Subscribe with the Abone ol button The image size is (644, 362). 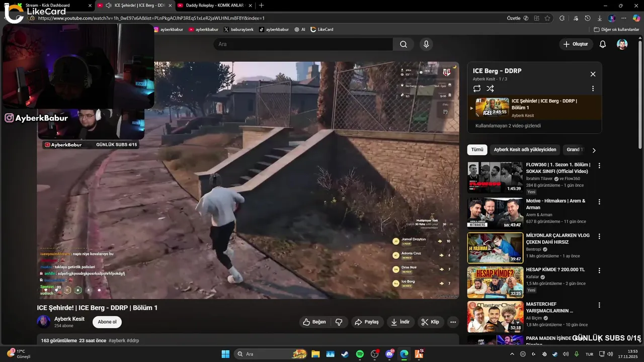(x=107, y=322)
